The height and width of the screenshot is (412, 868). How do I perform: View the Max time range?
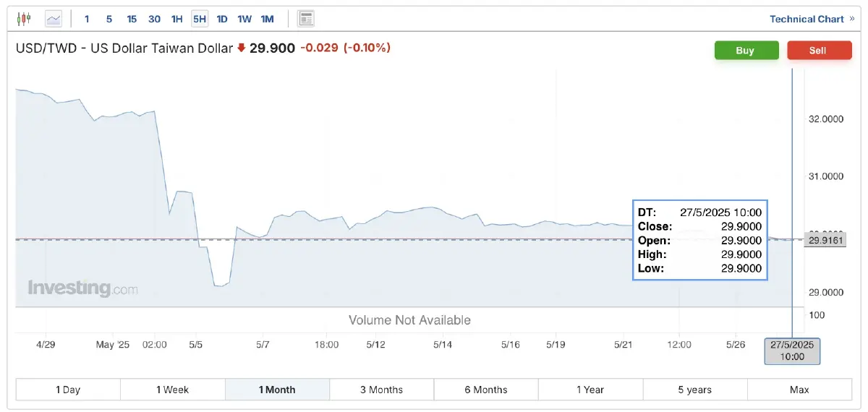pos(799,390)
